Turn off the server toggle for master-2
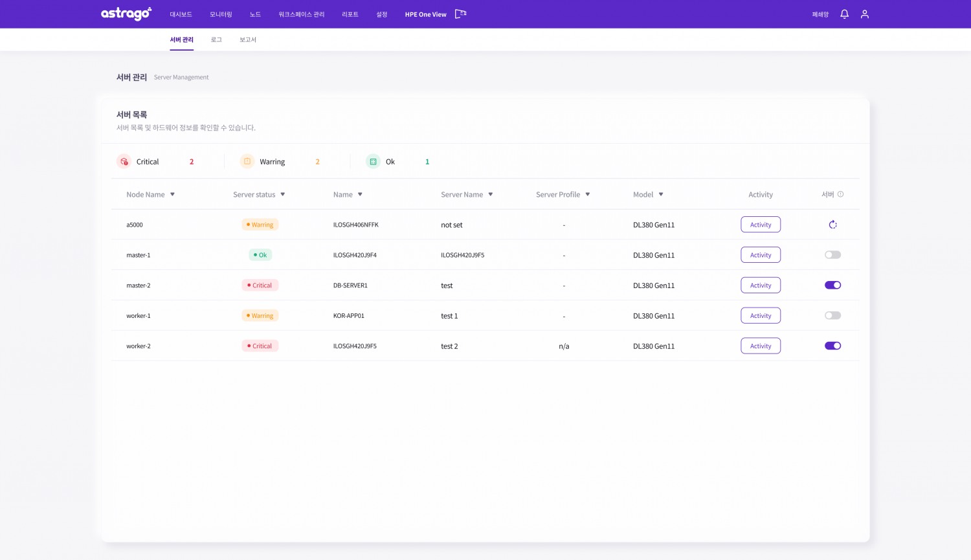 click(x=832, y=286)
